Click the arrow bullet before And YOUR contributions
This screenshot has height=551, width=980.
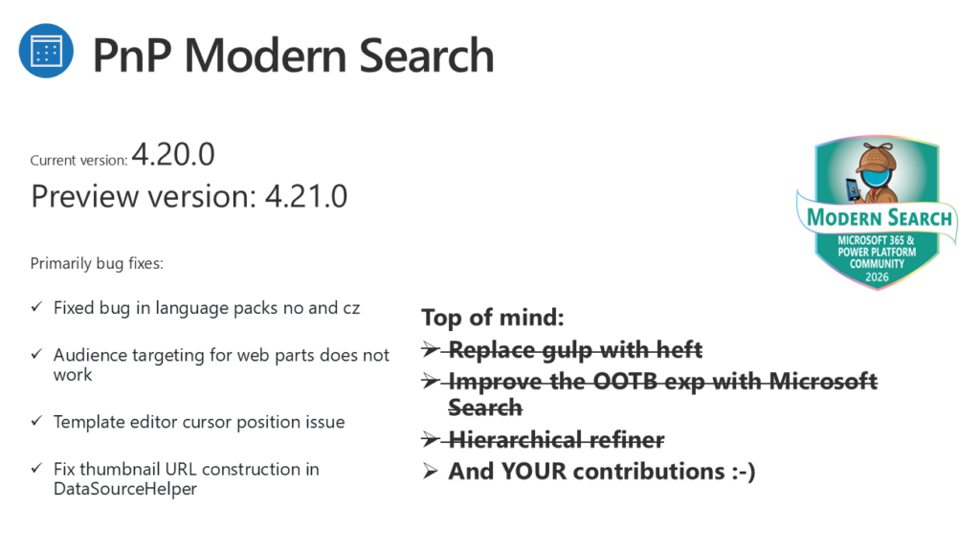pyautogui.click(x=430, y=472)
